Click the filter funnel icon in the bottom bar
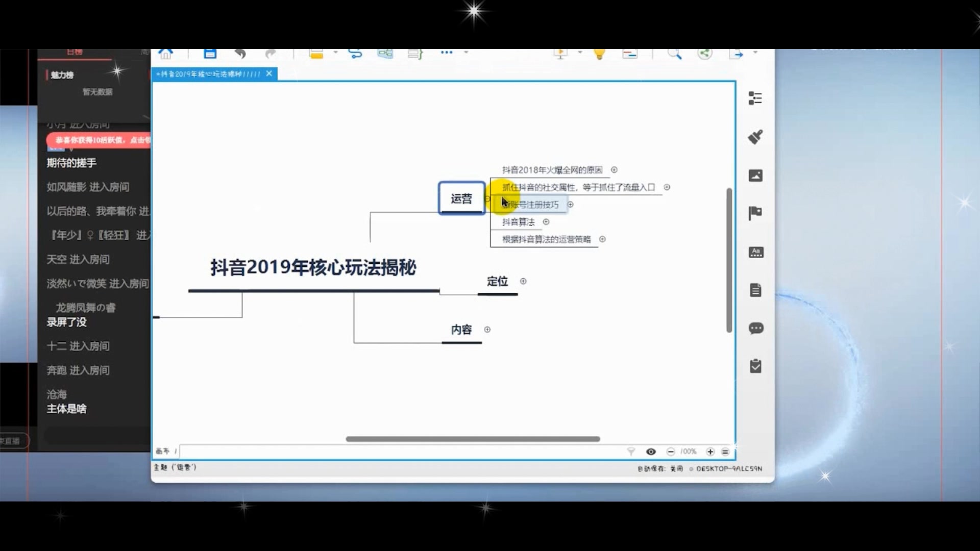Image resolution: width=980 pixels, height=551 pixels. pos(631,452)
